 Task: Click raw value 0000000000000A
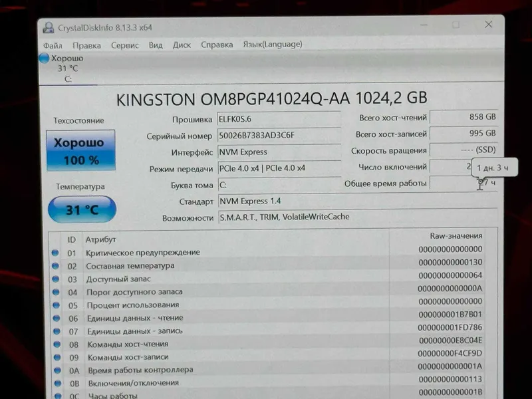tap(450, 289)
